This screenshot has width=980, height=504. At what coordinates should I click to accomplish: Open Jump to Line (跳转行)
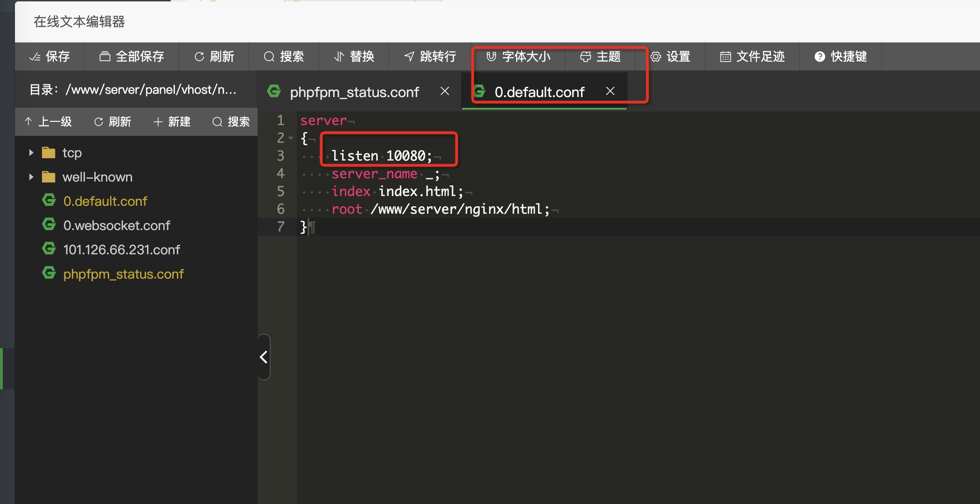point(430,56)
